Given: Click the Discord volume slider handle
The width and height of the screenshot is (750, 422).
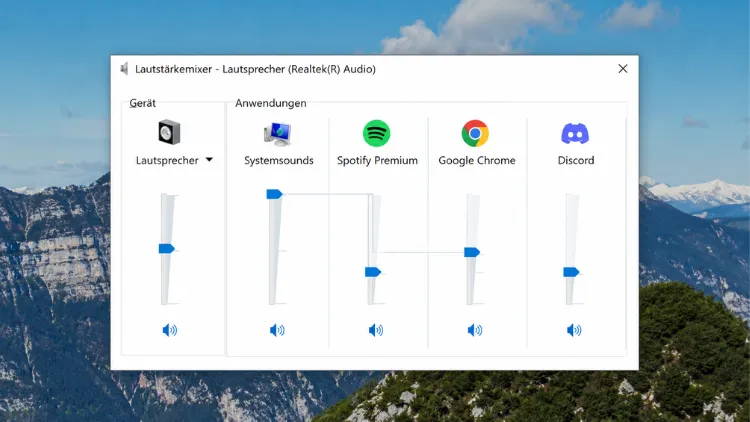Looking at the screenshot, I should pos(571,272).
